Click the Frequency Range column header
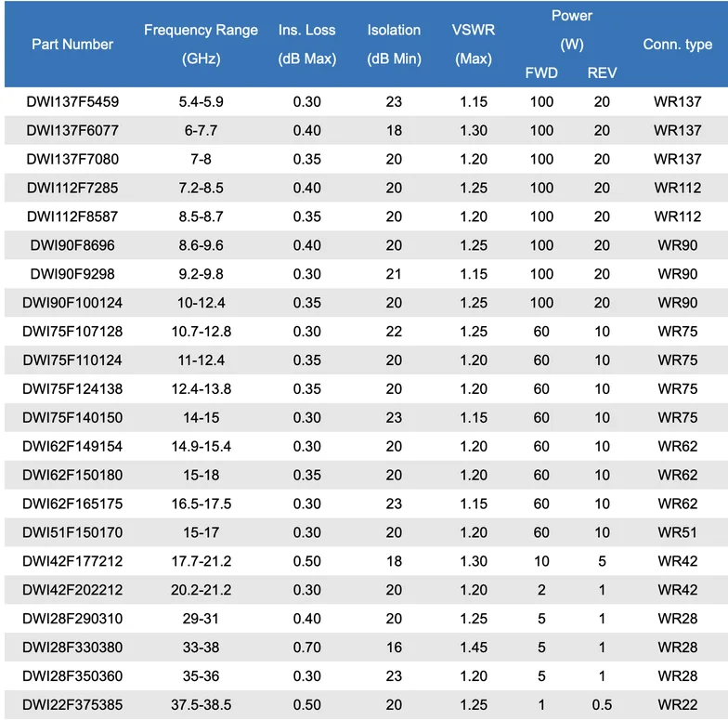Screen dimensions: 728x720 coord(201,44)
